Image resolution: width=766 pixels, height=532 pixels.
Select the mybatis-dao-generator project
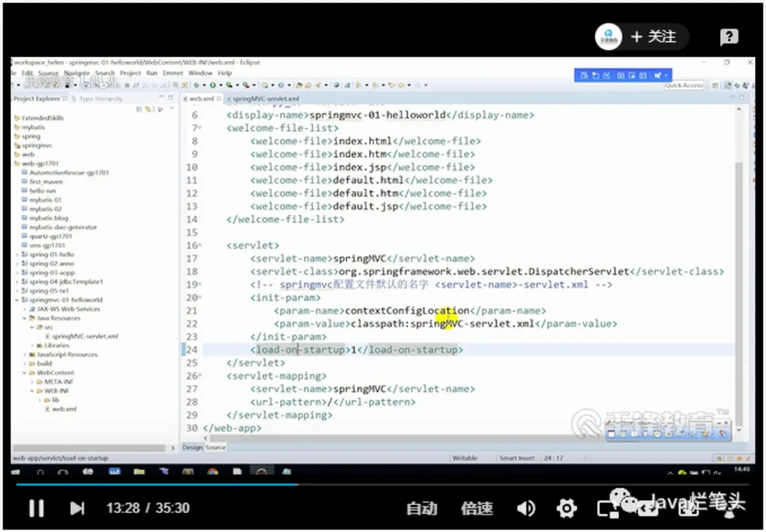59,227
